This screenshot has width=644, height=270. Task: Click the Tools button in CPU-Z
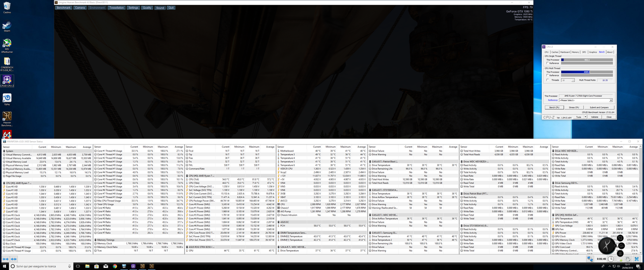[x=578, y=117]
